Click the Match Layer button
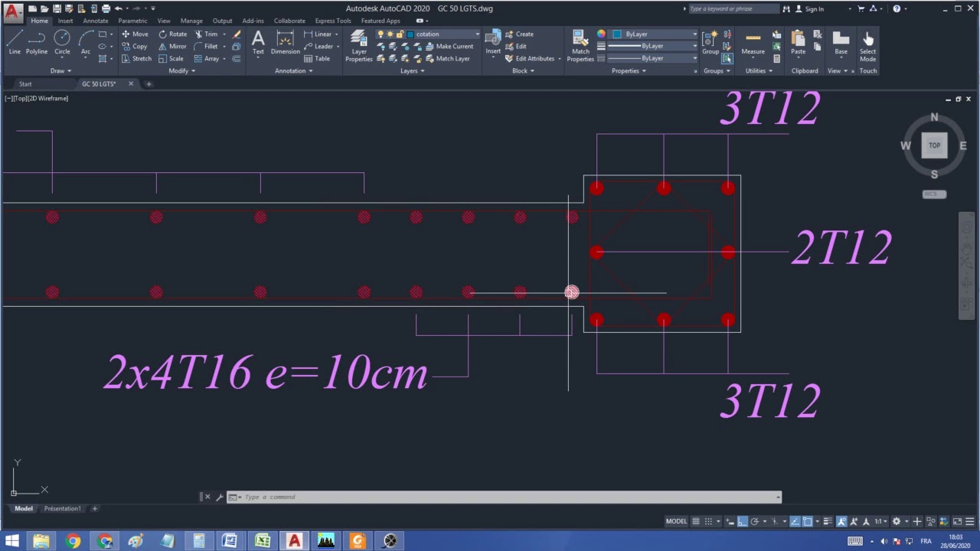Viewport: 980px width, 551px height. tap(447, 59)
